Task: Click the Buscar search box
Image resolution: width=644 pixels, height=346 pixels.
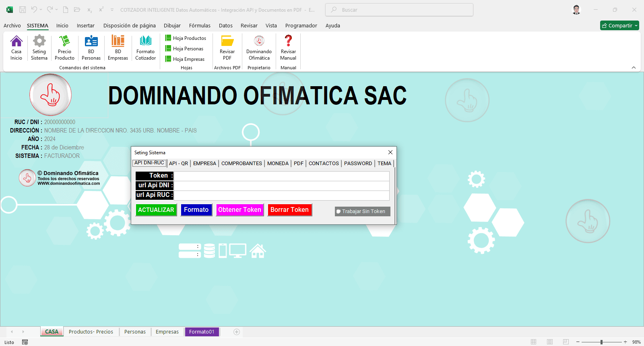Action: coord(399,10)
